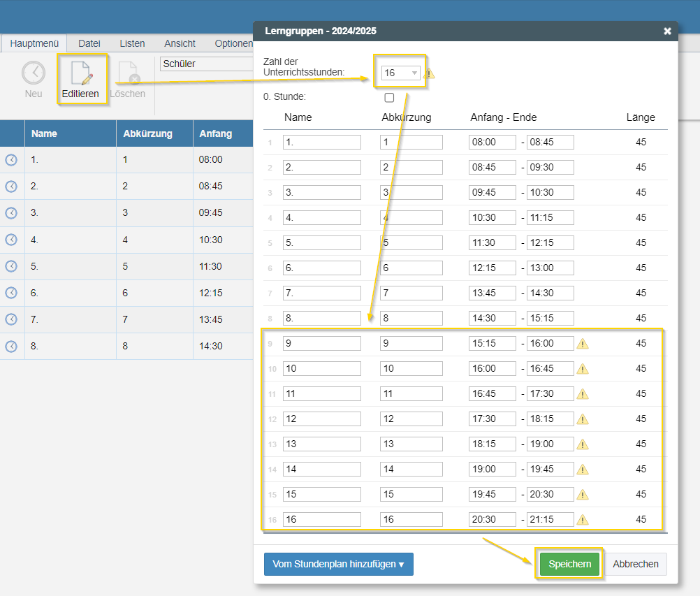Screen dimensions: 700x596
Task: Open the Datei menu
Action: click(89, 43)
